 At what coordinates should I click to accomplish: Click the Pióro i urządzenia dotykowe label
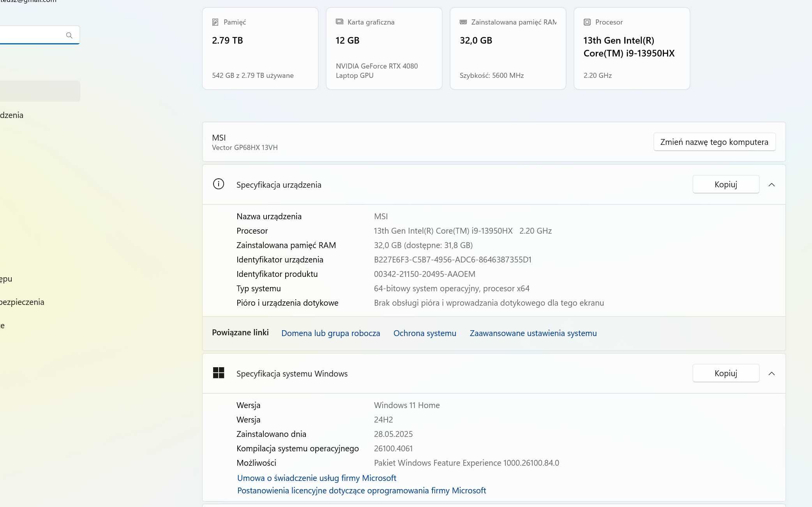pos(288,303)
